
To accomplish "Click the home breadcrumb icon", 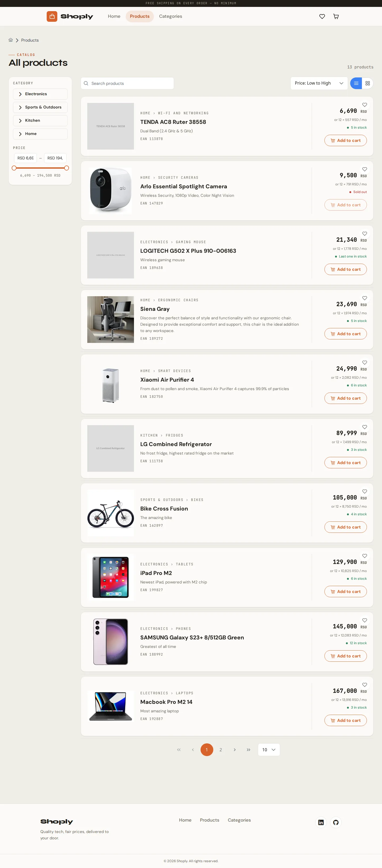I will coord(10,40).
